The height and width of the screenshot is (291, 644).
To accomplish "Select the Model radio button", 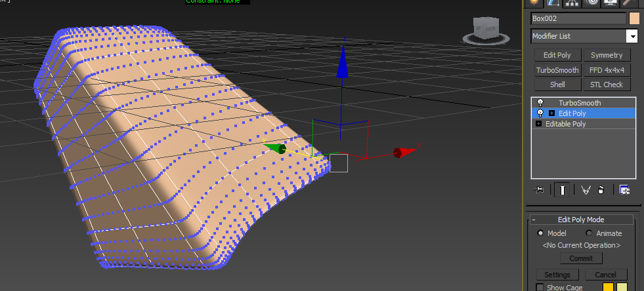I will [x=540, y=233].
